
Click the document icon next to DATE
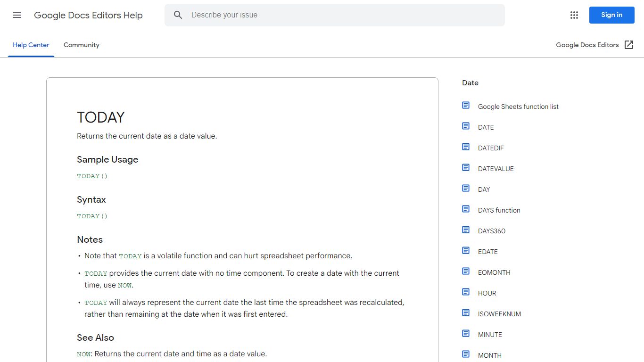pyautogui.click(x=466, y=126)
